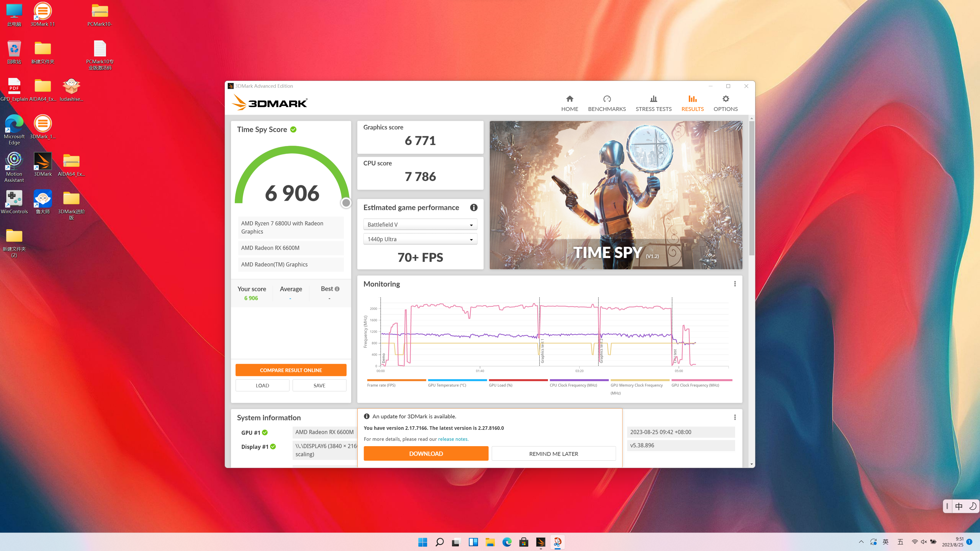Open the Monitoring panel three-dot menu
The image size is (980, 551).
pos(735,284)
